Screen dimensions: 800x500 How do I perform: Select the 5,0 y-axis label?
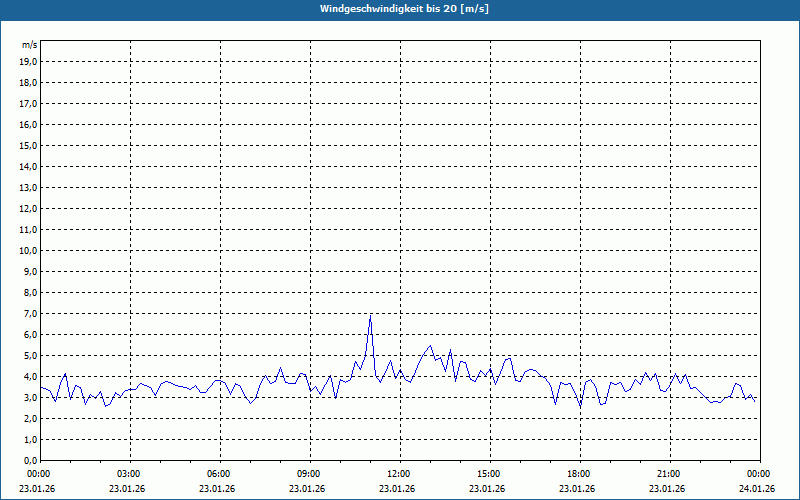pyautogui.click(x=31, y=355)
